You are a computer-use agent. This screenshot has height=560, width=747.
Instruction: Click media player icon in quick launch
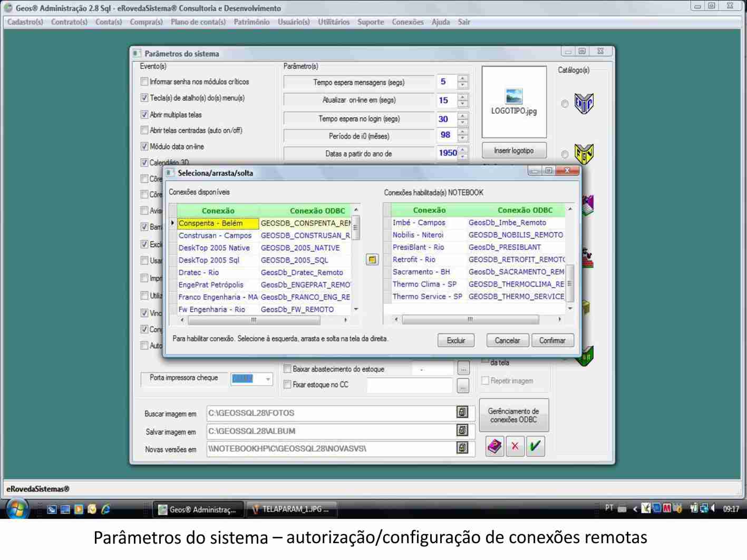coord(79,509)
